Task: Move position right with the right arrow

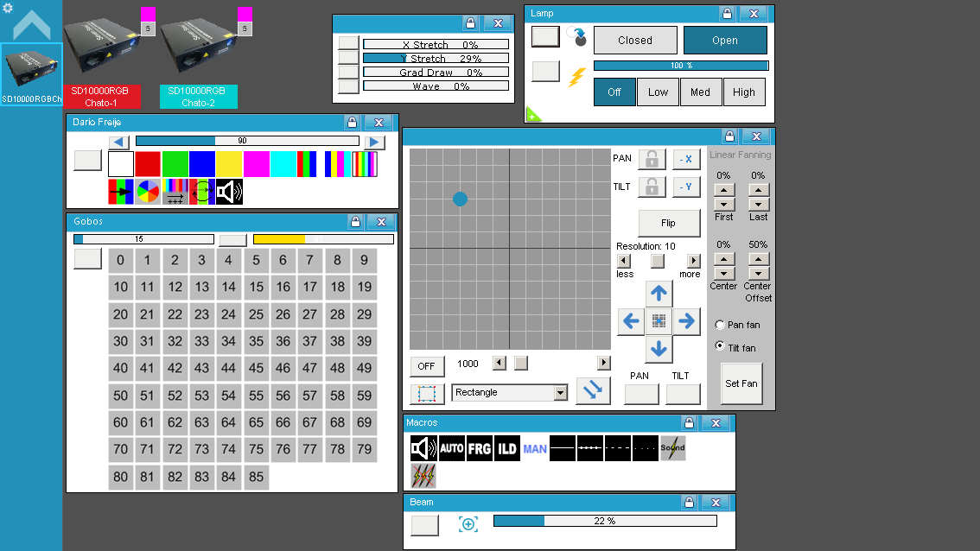Action: click(686, 321)
